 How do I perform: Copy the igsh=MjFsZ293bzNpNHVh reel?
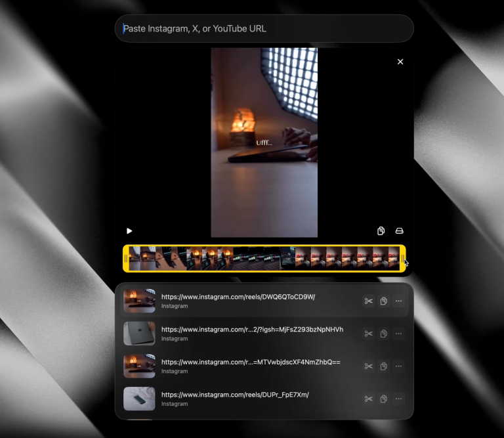point(383,334)
